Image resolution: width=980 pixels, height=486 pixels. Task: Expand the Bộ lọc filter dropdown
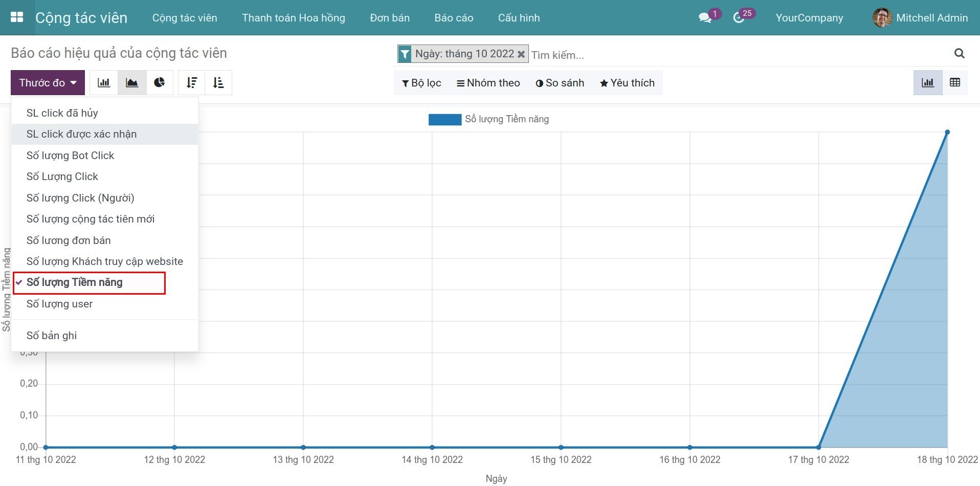point(421,83)
